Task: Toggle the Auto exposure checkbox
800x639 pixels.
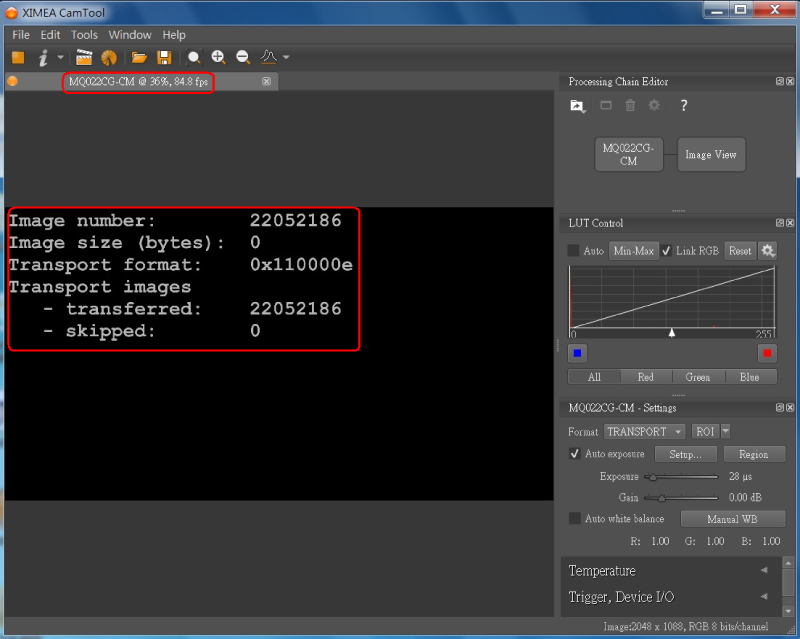Action: coord(574,454)
